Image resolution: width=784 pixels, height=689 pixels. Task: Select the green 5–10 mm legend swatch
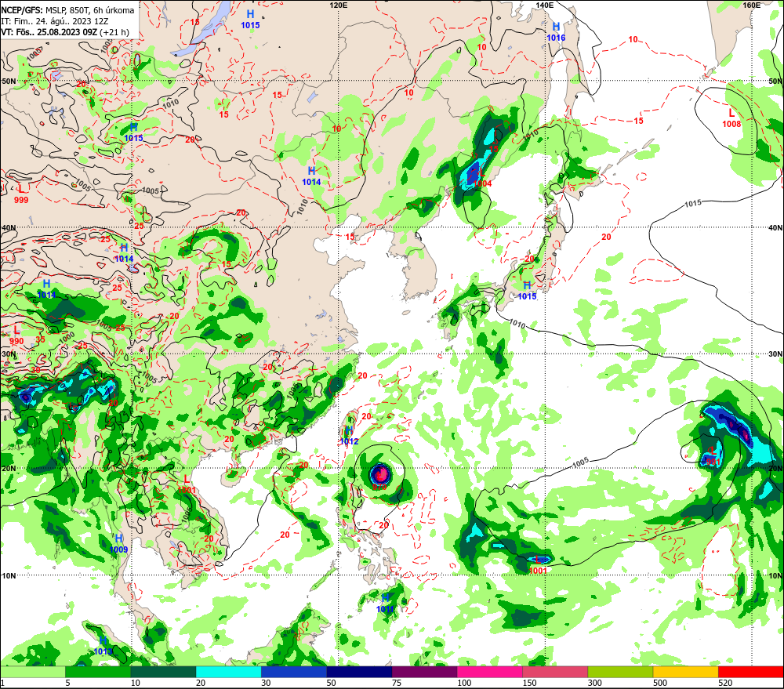coord(98,672)
